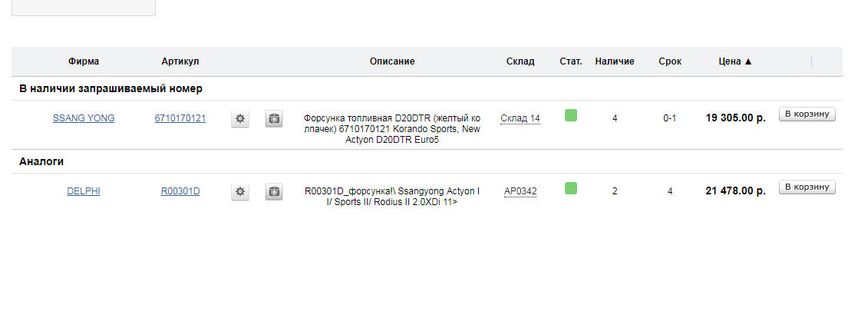The width and height of the screenshot is (868, 328).
Task: View camera photo for DELPHI R00301D
Action: (x=273, y=192)
